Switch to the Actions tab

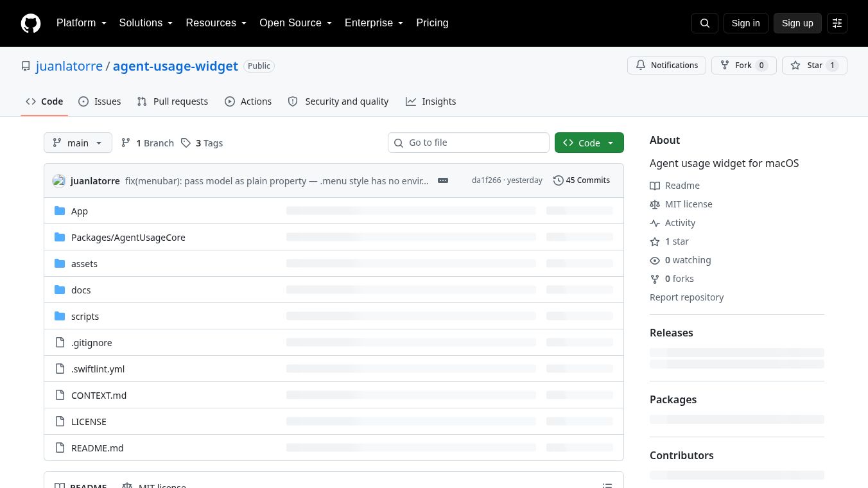click(x=248, y=101)
